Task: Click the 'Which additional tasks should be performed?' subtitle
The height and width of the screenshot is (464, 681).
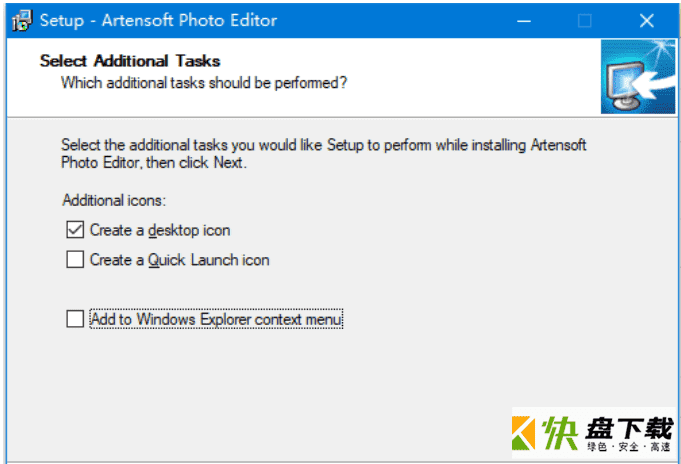Action: (x=204, y=83)
